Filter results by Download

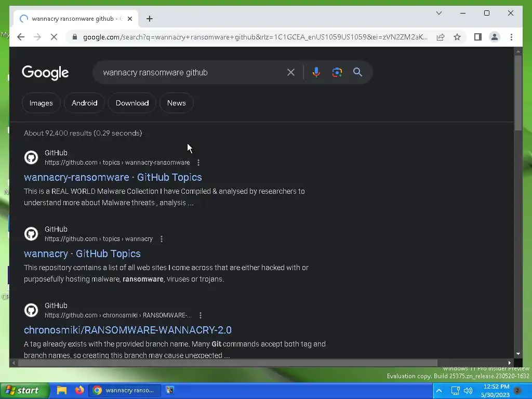coord(132,103)
